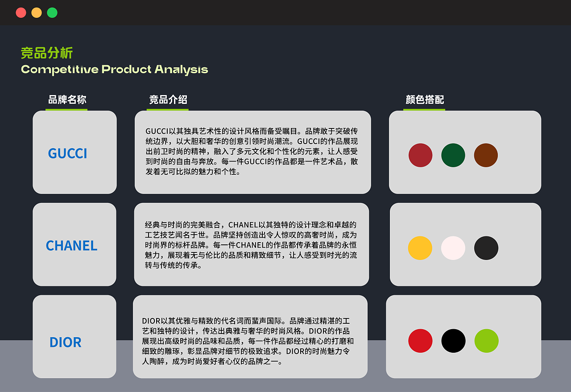Screen dimensions: 571x392
Task: Switch to the 竞品介绍 column header
Action: [x=168, y=100]
